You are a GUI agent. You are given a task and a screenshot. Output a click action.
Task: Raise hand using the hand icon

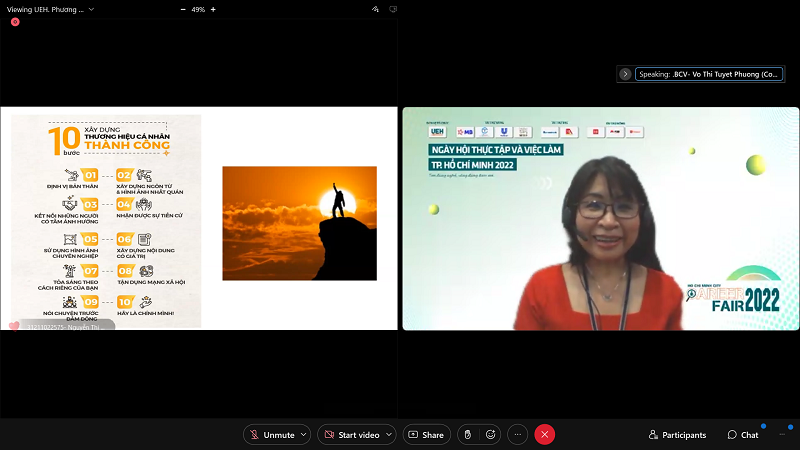467,435
